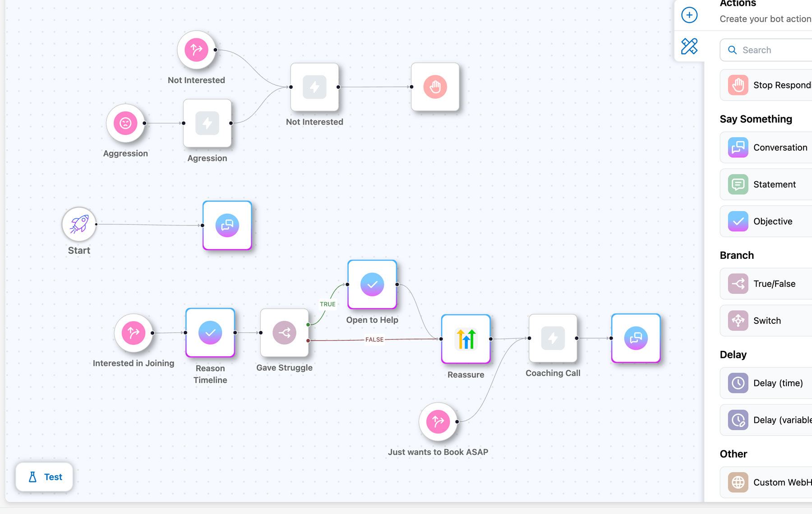The height and width of the screenshot is (514, 812).
Task: Open the design tools pencil-ruler icon
Action: tap(689, 46)
